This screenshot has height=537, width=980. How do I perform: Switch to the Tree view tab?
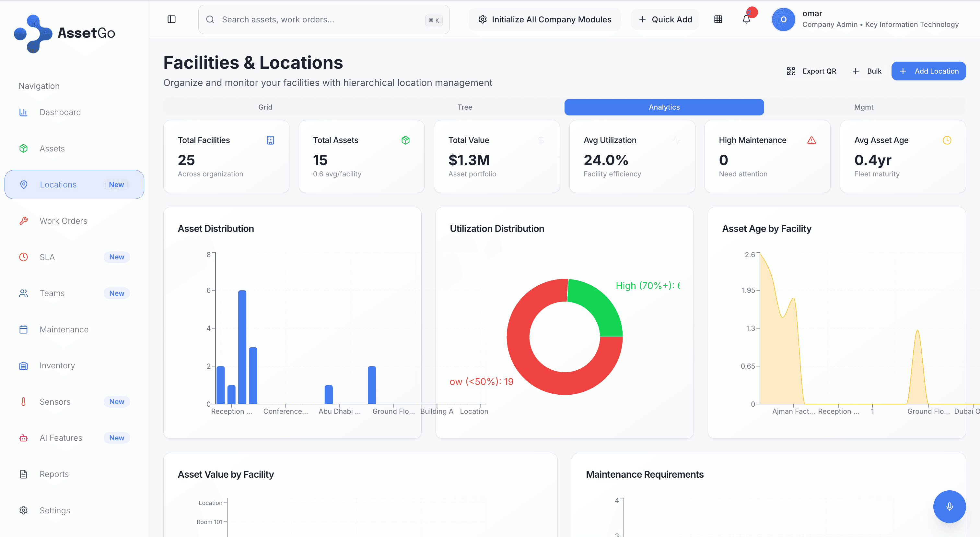pos(464,107)
